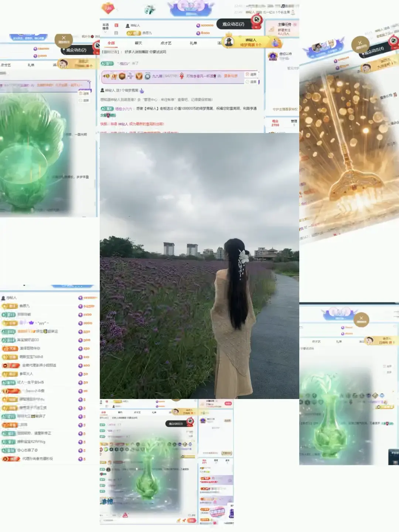399x532 pixels.
Task: Open the 点才艺 tab in top-center panel
Action: tap(166, 43)
